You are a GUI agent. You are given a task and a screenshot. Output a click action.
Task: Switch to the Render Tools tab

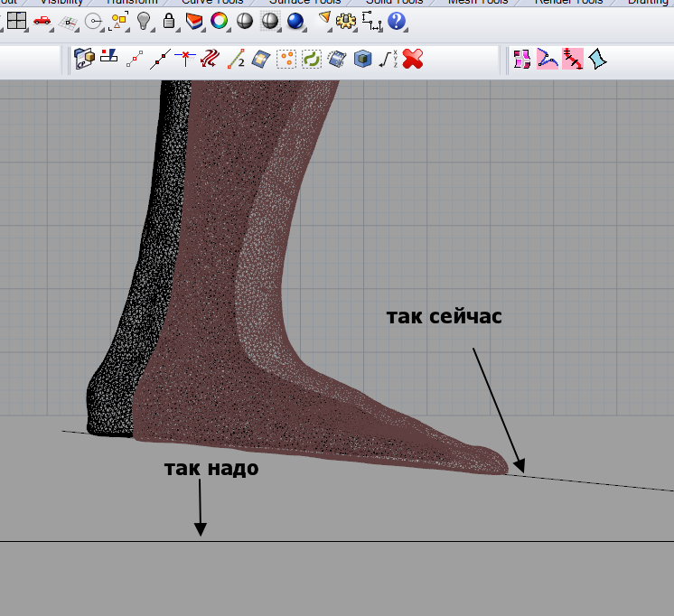(569, 3)
